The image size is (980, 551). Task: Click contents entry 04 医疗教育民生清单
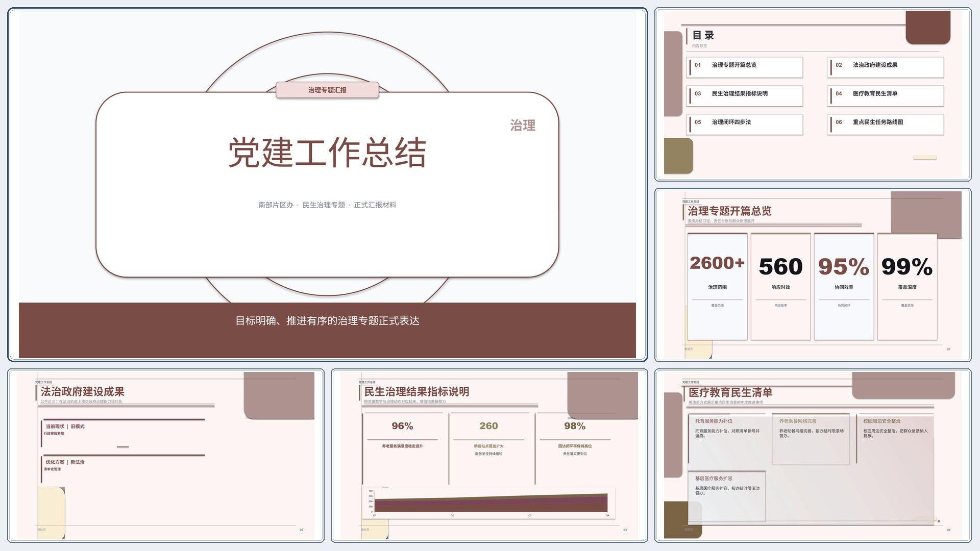click(x=885, y=95)
